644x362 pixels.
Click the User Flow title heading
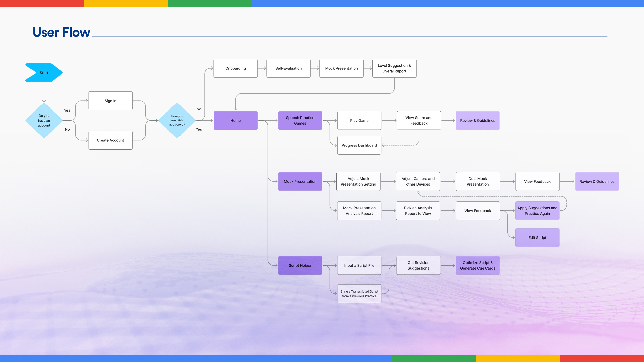(x=61, y=32)
